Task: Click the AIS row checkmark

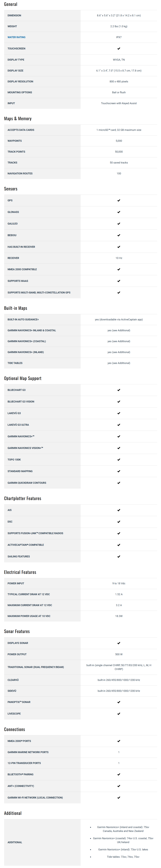Action: coord(119,510)
